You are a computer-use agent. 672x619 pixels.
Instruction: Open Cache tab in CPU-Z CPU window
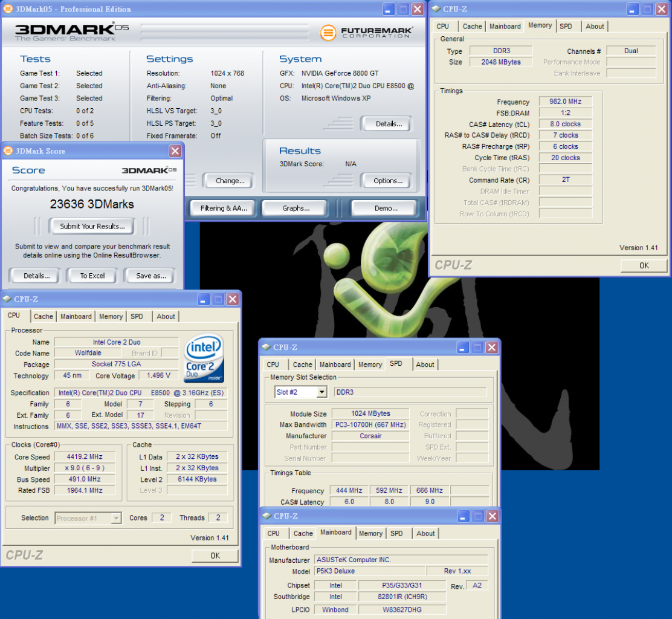tap(44, 316)
